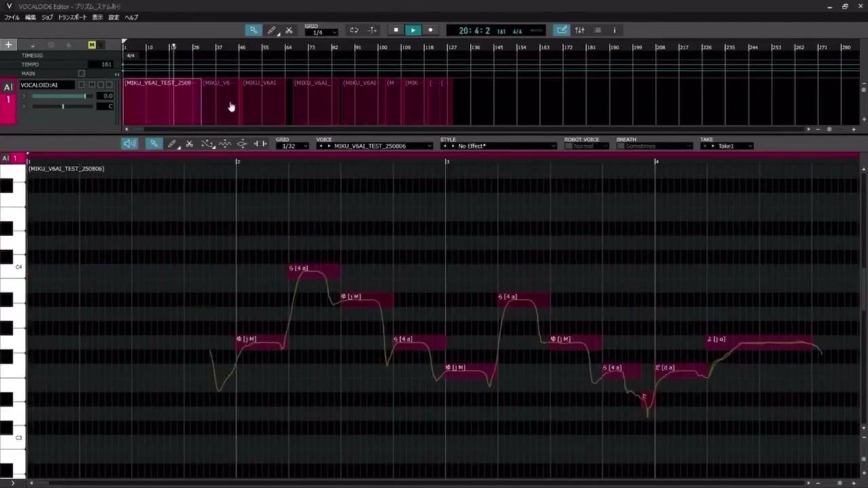Select the よ [j o] note
Viewport: 868px width, 488px height.
pos(758,342)
